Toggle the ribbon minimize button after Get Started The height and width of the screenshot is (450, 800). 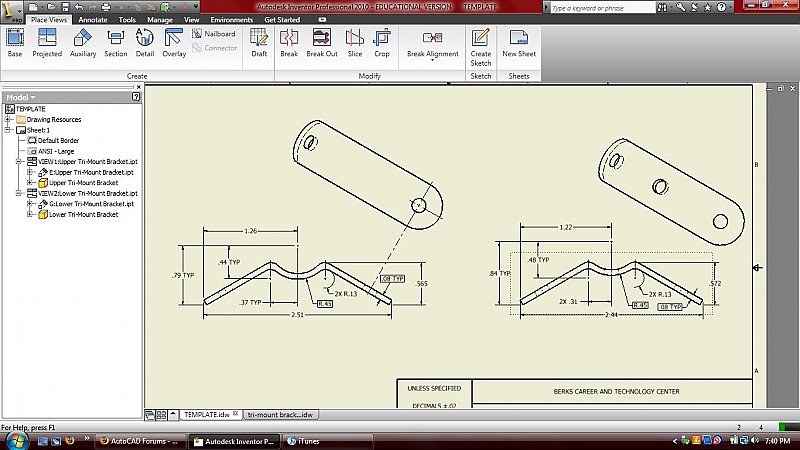322,20
